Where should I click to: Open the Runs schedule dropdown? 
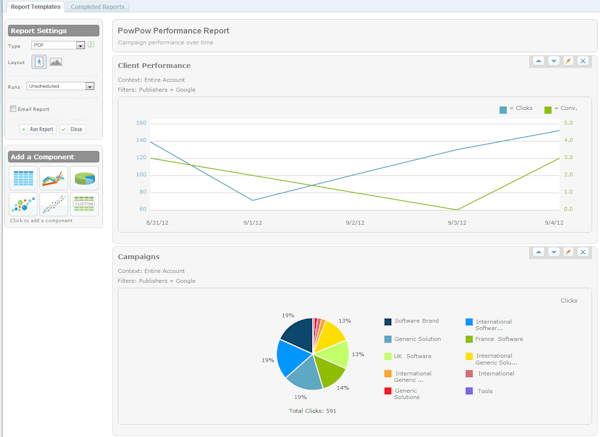coord(89,87)
